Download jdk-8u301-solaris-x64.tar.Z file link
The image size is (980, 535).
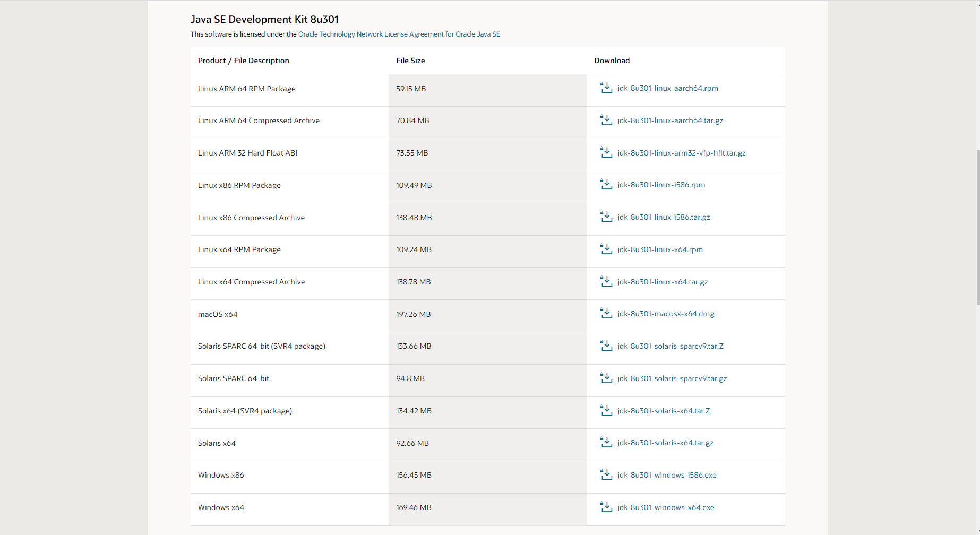click(664, 411)
